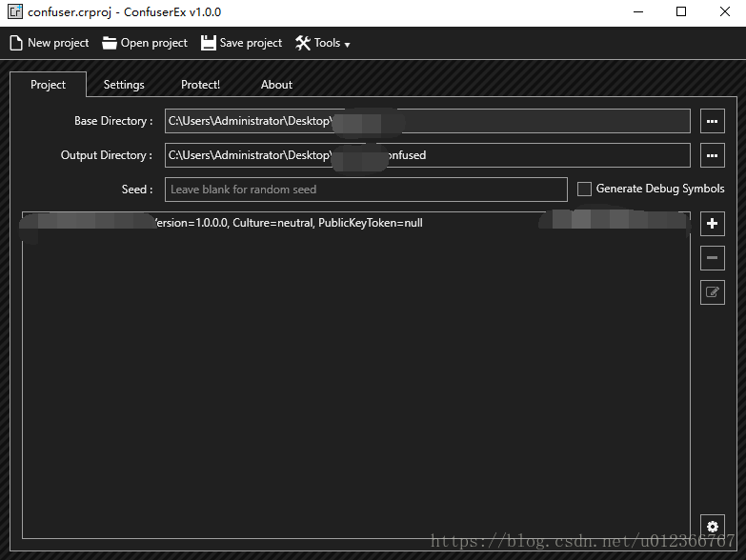
Task: Add a module with the plus button
Action: pyautogui.click(x=713, y=224)
